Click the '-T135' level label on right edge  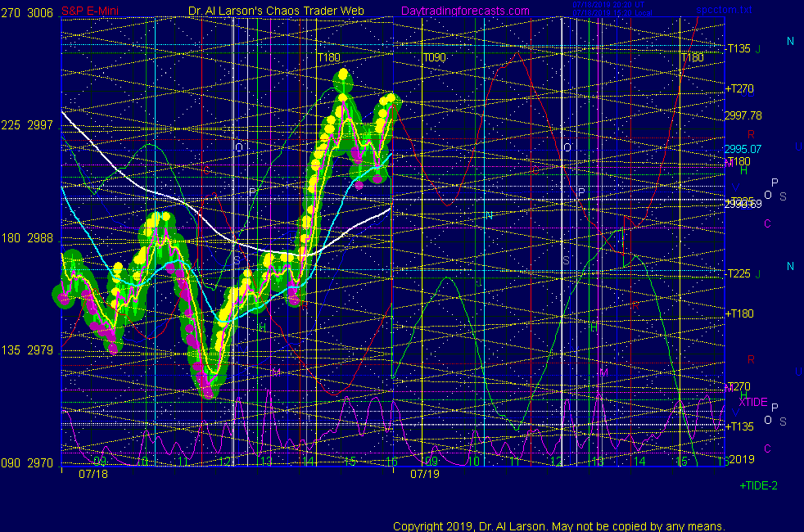coord(738,48)
